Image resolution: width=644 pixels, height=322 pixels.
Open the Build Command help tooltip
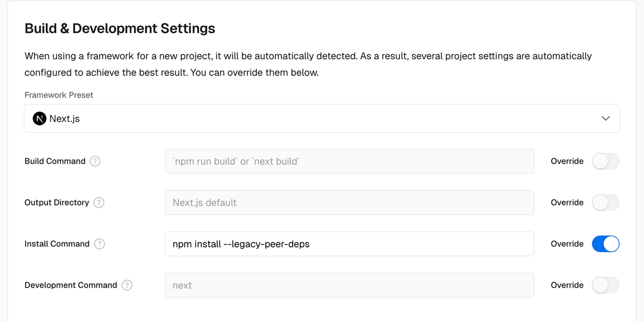point(95,161)
